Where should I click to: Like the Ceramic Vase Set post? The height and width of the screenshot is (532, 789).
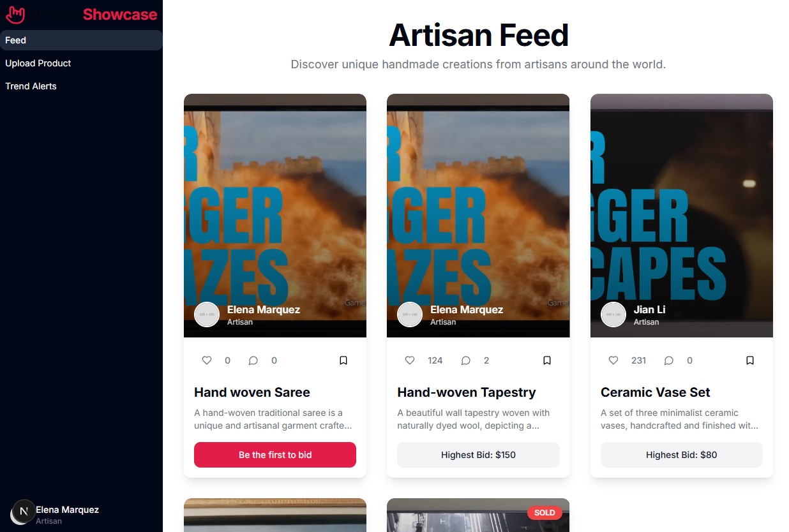pyautogui.click(x=613, y=360)
